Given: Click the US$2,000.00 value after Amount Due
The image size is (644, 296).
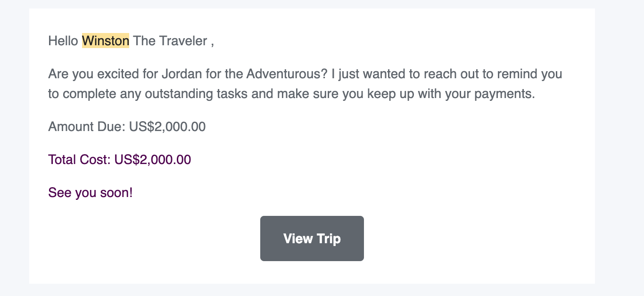Looking at the screenshot, I should click(167, 127).
